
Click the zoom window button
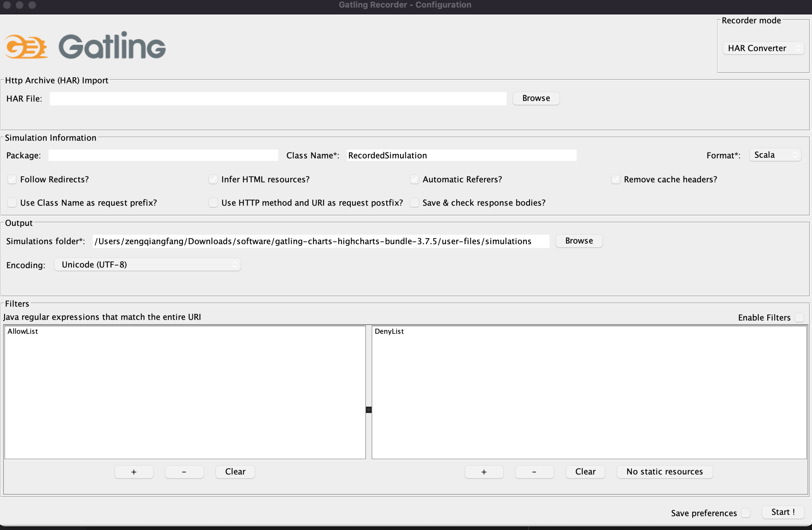pos(32,5)
